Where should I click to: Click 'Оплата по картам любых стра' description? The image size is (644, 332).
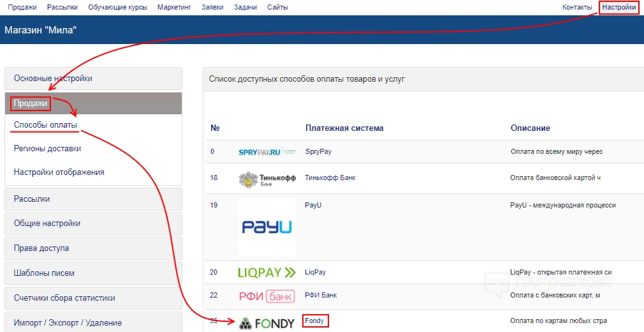(559, 321)
